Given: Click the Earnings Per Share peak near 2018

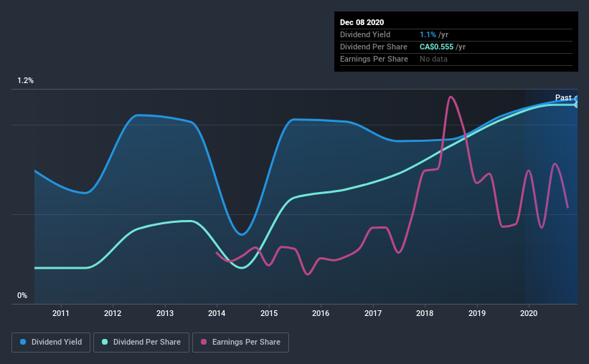Looking at the screenshot, I should tap(451, 97).
